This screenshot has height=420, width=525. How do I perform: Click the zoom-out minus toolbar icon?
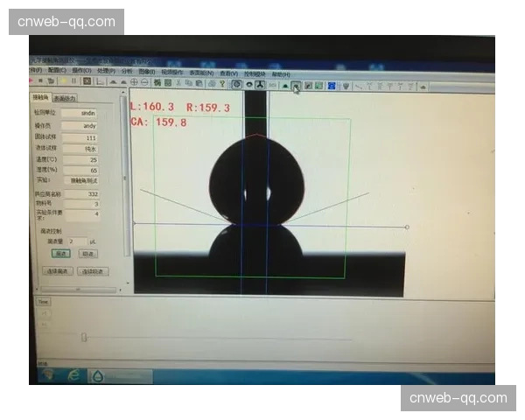click(x=143, y=82)
